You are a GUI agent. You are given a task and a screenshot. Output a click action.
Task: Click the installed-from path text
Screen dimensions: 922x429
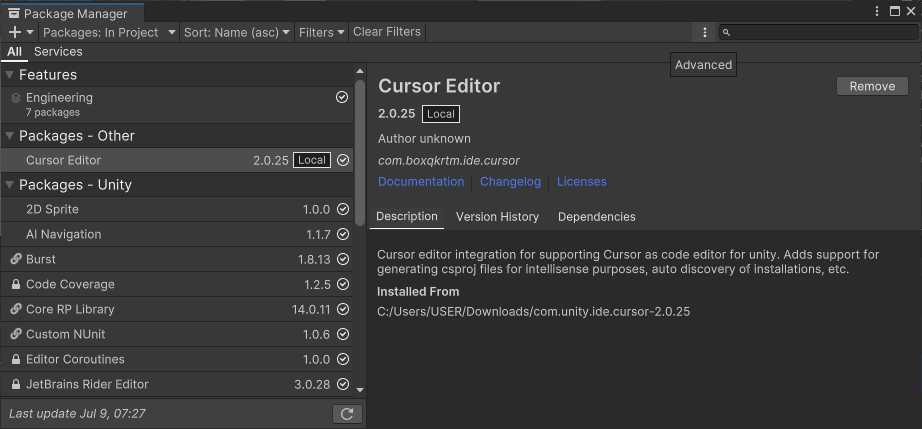pyautogui.click(x=533, y=312)
